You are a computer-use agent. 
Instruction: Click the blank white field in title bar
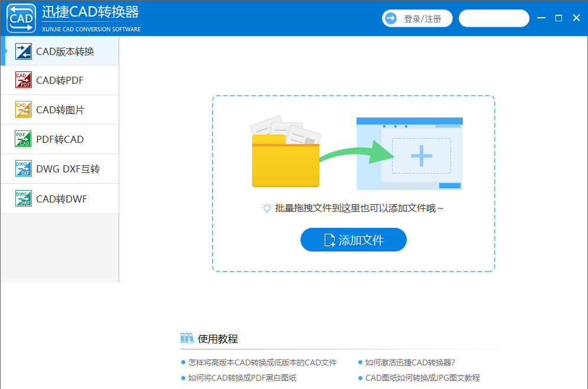click(x=494, y=18)
